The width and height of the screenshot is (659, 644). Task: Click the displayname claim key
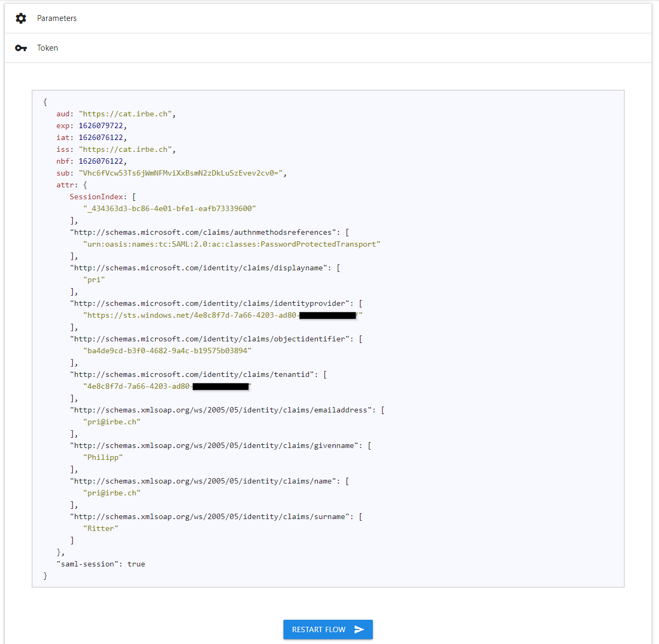click(x=198, y=268)
